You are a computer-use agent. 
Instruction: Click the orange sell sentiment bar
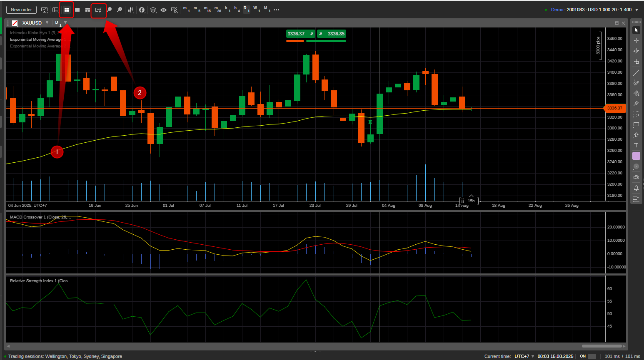(295, 41)
